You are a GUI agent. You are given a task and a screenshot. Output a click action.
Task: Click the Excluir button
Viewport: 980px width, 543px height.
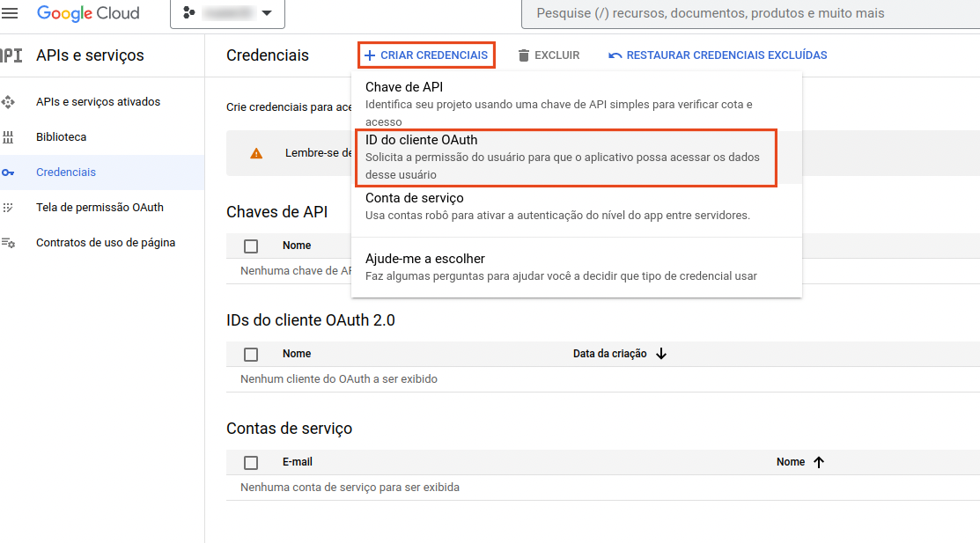coord(549,55)
